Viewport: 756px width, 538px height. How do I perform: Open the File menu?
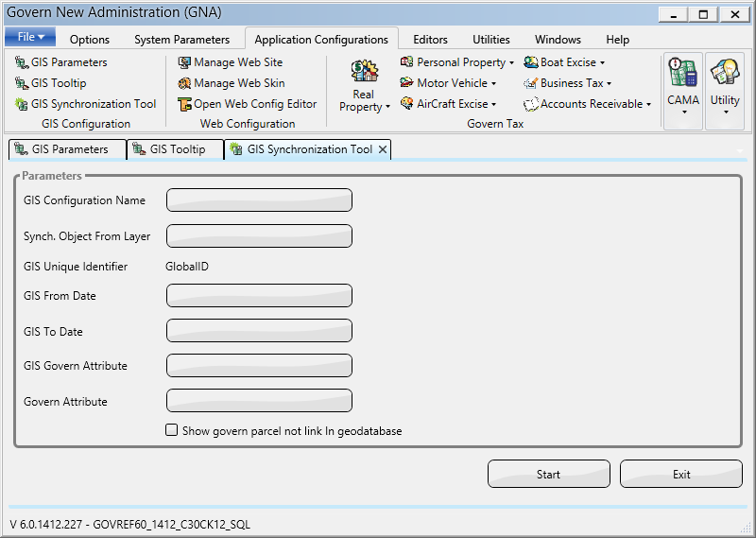(30, 37)
